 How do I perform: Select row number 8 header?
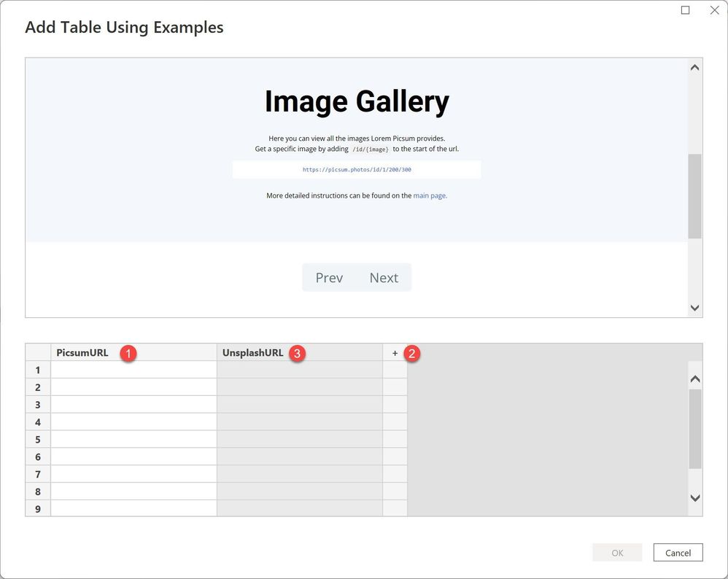tap(38, 491)
